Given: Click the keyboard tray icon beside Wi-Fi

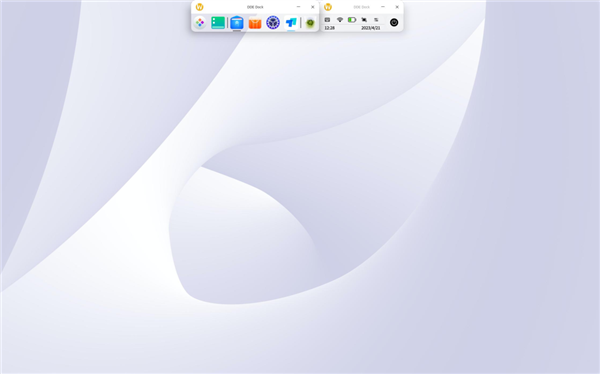Looking at the screenshot, I should tap(327, 20).
